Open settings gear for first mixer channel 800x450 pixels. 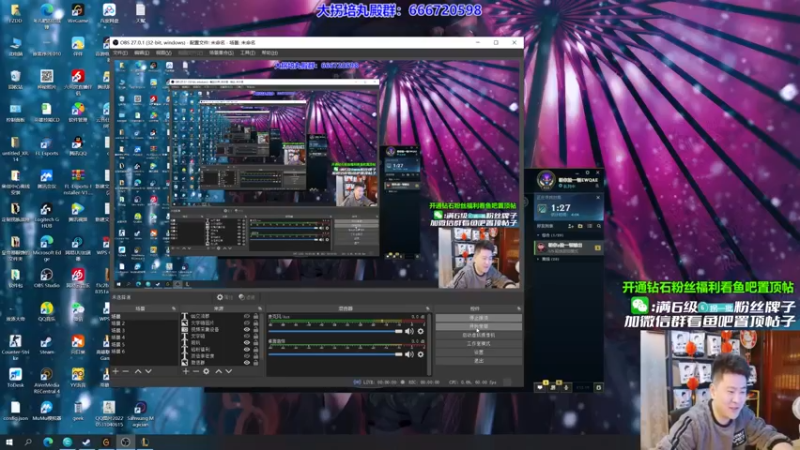click(x=420, y=331)
